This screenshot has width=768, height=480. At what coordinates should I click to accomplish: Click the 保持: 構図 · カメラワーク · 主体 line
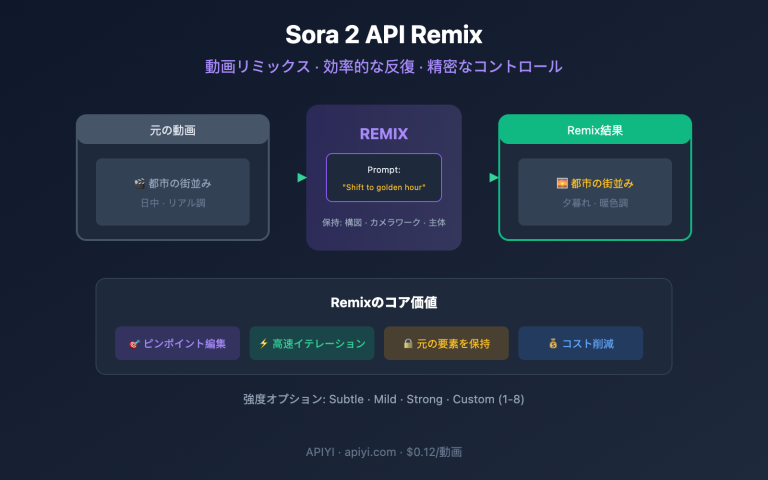click(x=384, y=222)
